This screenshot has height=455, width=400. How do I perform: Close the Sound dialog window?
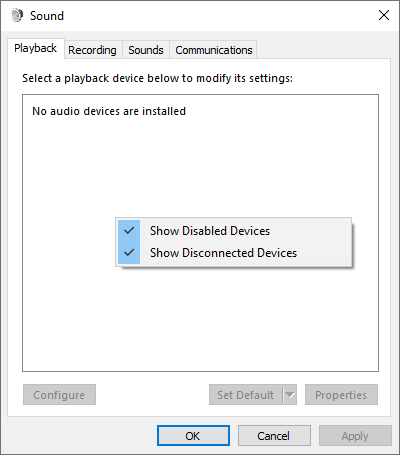[384, 15]
